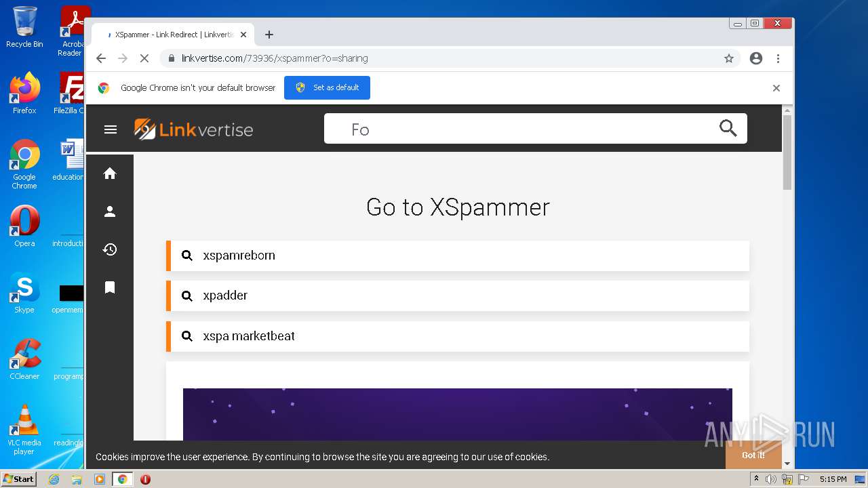Open the Home sidebar icon

point(110,174)
